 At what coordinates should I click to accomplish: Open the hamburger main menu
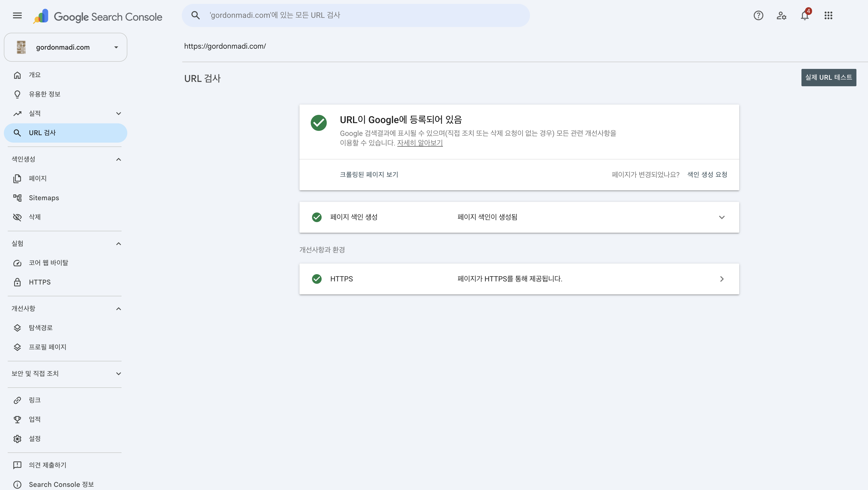[17, 15]
